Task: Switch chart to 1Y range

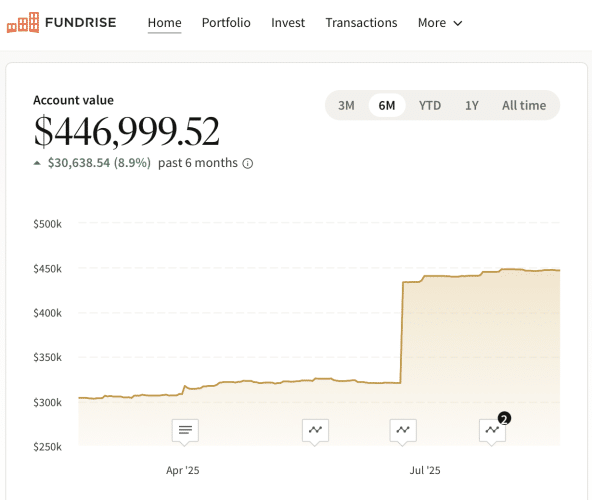Action: 472,105
